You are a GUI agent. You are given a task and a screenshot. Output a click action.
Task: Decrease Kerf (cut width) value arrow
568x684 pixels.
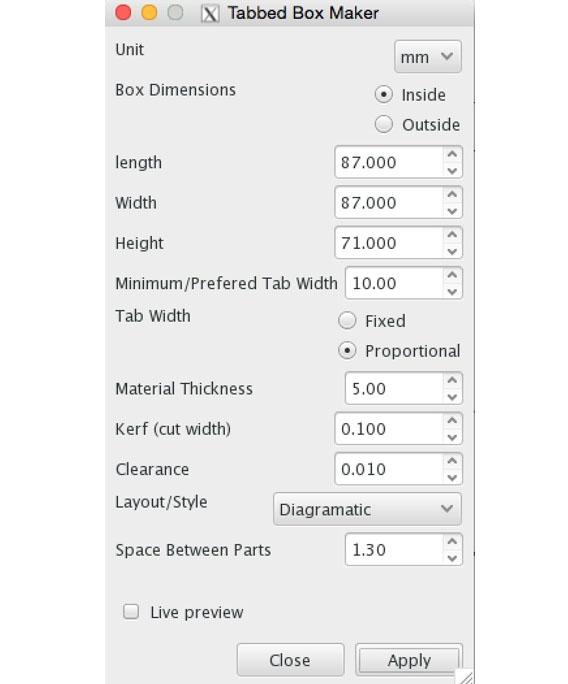452,438
